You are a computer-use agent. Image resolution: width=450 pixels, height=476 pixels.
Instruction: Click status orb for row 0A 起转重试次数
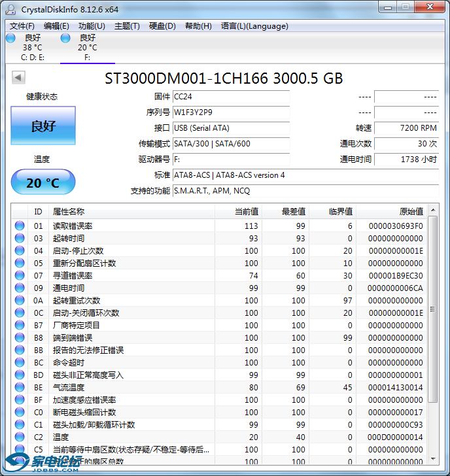click(20, 300)
